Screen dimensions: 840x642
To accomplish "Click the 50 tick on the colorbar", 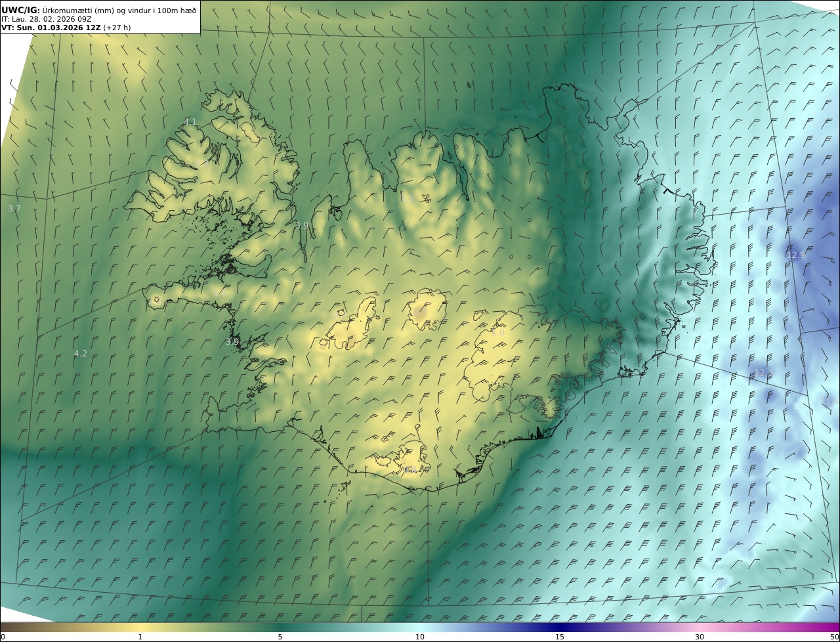I will 835,637.
